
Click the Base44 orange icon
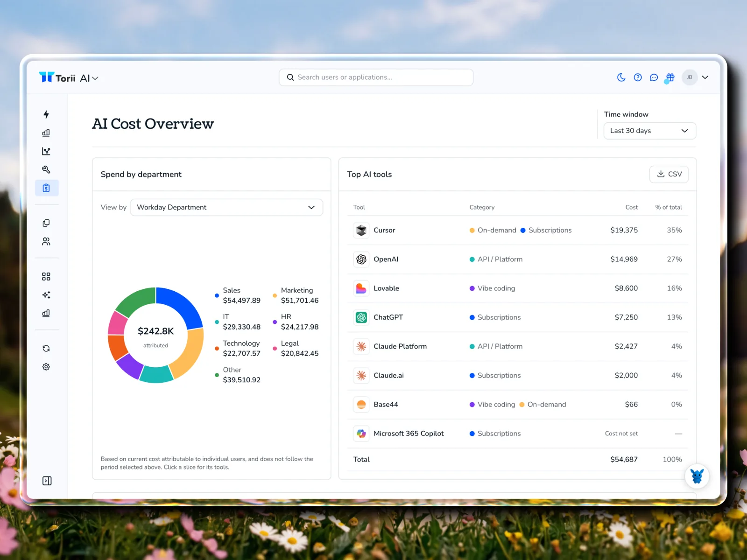pyautogui.click(x=361, y=405)
